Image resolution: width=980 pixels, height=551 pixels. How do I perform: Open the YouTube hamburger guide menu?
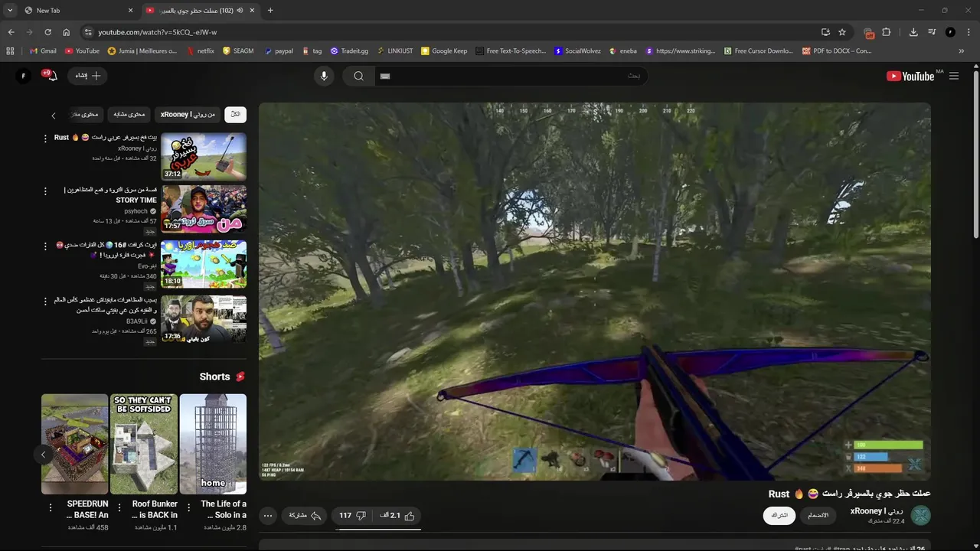pos(954,76)
